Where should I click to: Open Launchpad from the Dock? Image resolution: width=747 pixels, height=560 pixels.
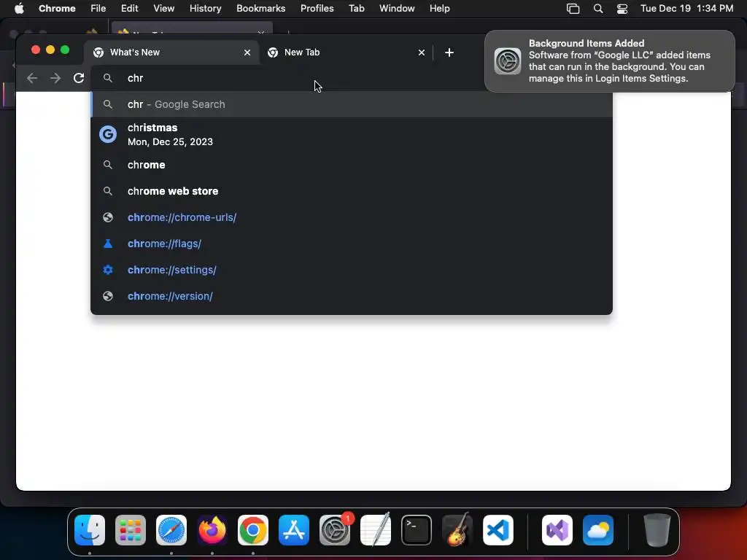[x=131, y=530]
